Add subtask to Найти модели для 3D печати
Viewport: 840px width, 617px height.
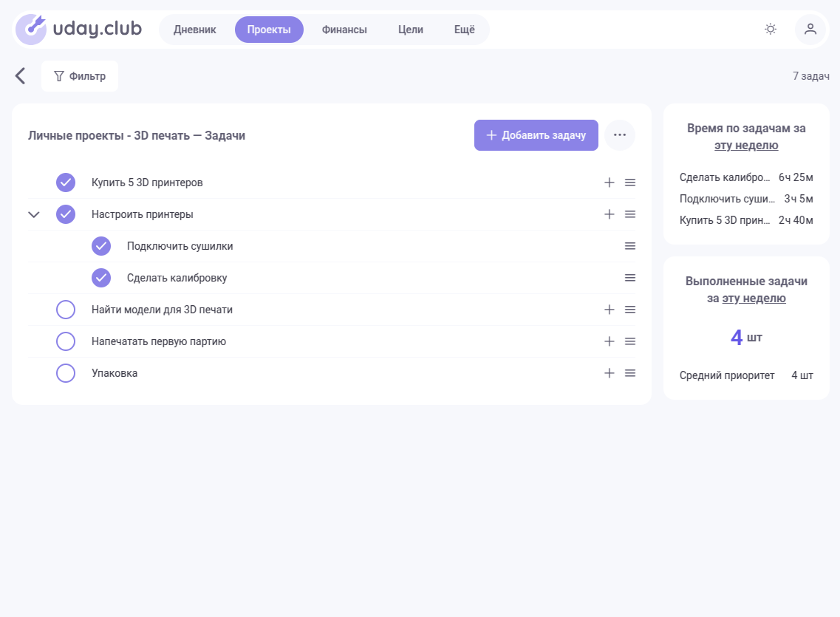(609, 310)
